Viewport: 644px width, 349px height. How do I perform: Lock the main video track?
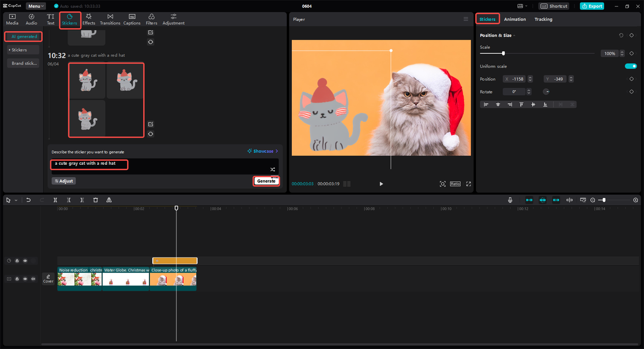17,278
